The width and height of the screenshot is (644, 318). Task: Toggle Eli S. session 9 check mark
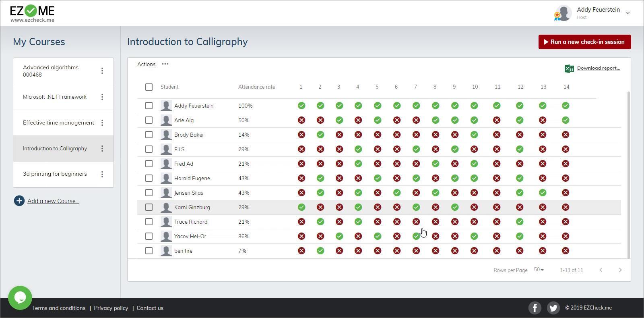coord(455,149)
